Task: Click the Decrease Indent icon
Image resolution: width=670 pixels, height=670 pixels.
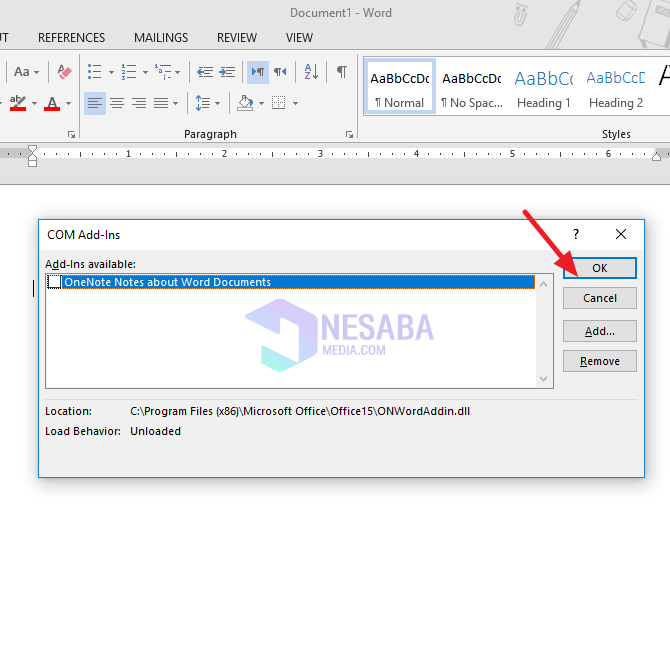Action: coord(205,72)
